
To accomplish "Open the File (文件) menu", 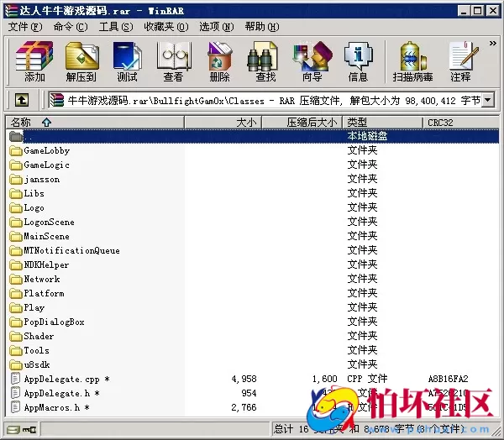I will [x=25, y=27].
